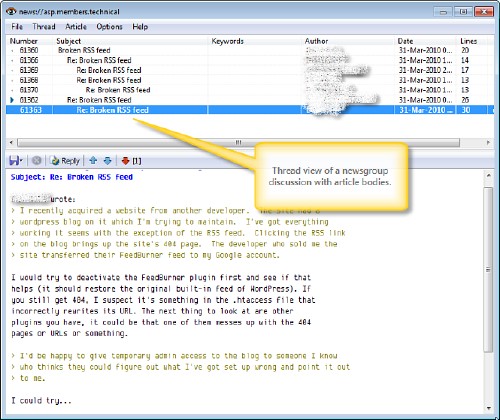The width and height of the screenshot is (500, 420).
Task: Click the article body scrollbar down arrow
Action: 489,408
